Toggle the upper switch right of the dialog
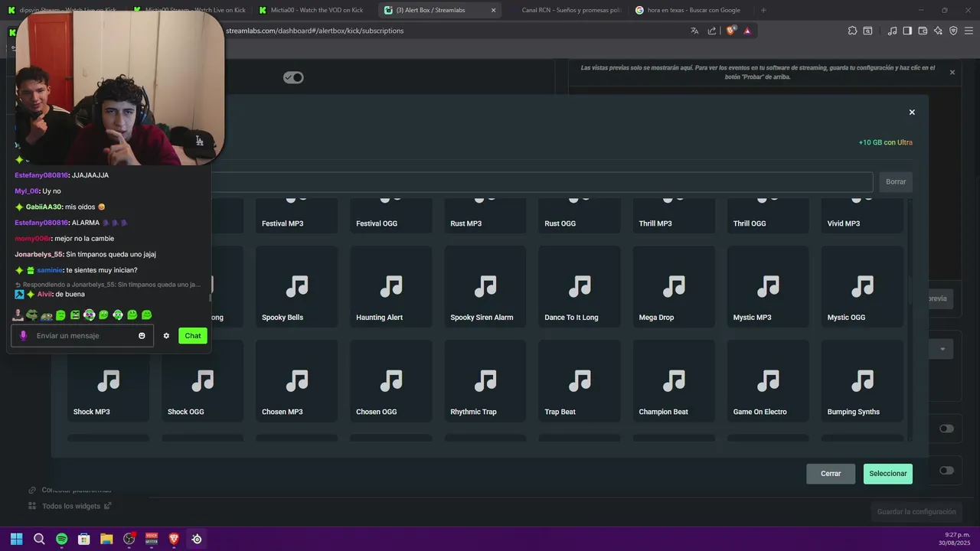980x551 pixels. (947, 429)
